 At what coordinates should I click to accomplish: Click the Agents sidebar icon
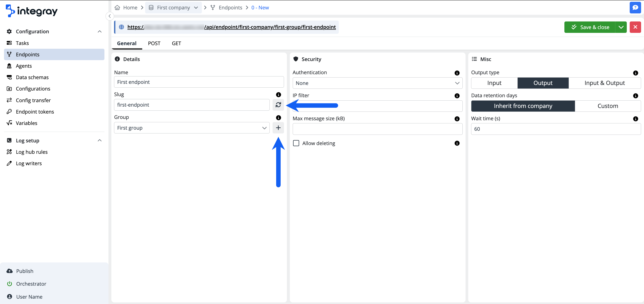point(9,66)
